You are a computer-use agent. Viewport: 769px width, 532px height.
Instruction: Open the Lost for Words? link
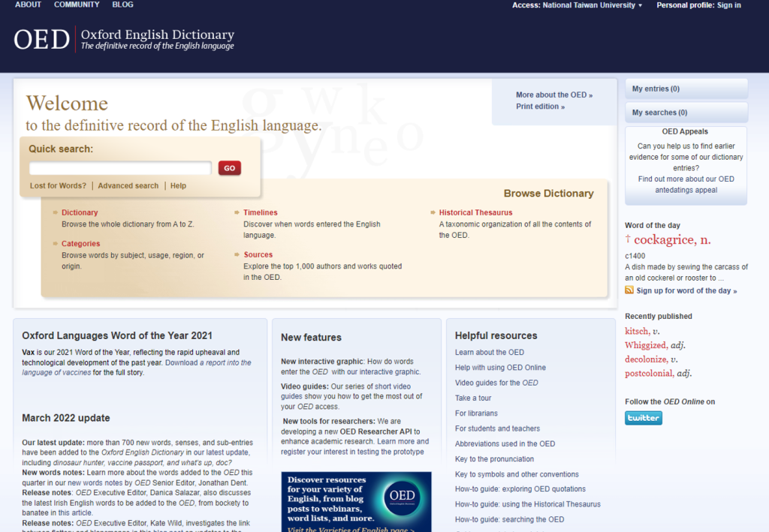coord(58,185)
